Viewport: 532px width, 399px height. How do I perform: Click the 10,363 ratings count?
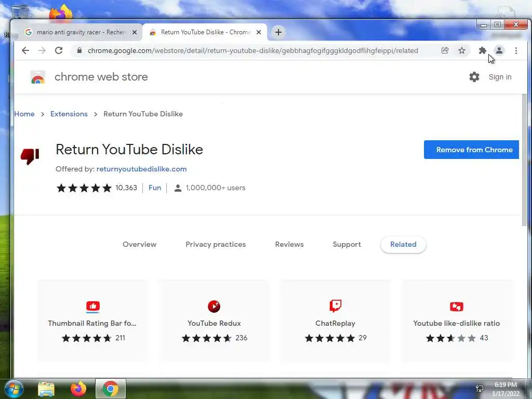[126, 188]
